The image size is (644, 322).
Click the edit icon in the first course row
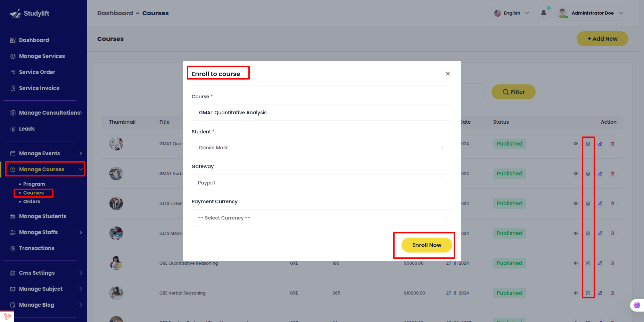600,144
